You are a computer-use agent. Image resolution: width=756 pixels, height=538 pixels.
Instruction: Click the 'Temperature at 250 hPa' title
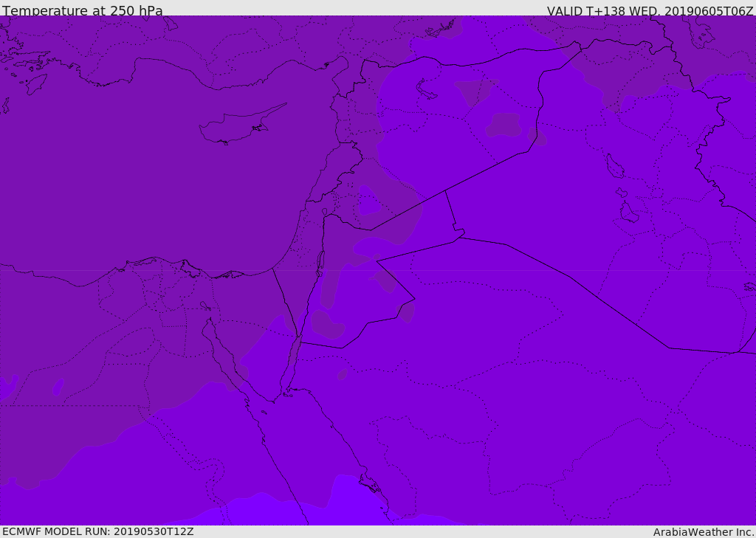tap(83, 10)
